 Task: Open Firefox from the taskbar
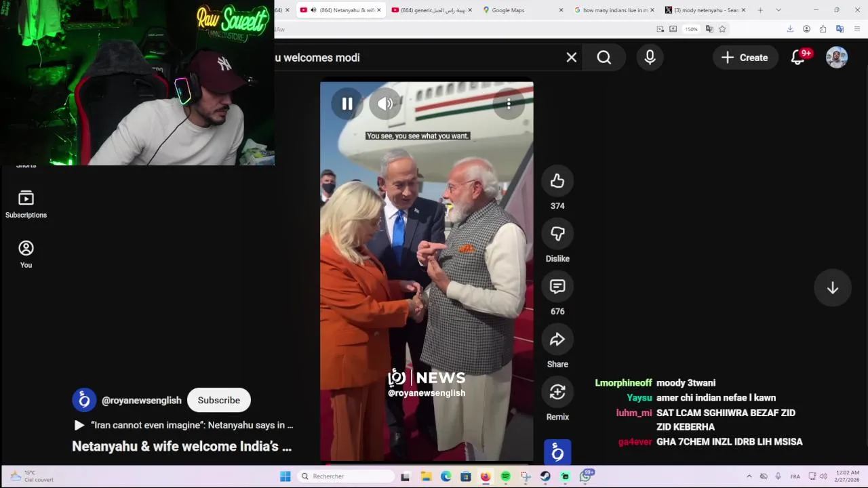[486, 476]
